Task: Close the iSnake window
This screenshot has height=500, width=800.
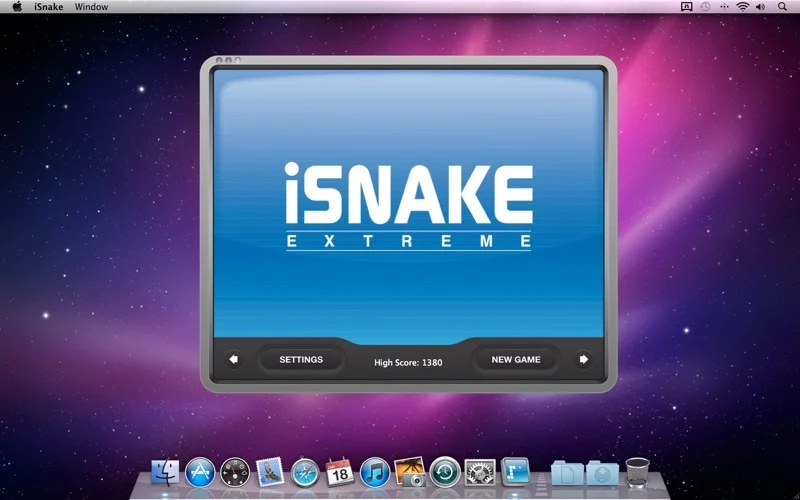Action: click(219, 60)
